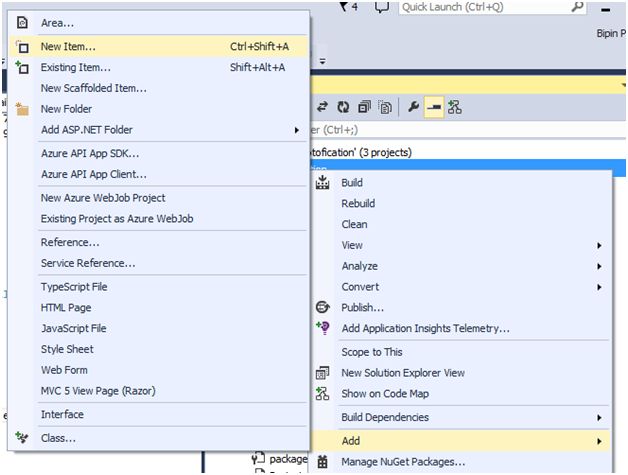Image resolution: width=628 pixels, height=475 pixels.
Task: Click the New Folder icon
Action: click(x=22, y=109)
